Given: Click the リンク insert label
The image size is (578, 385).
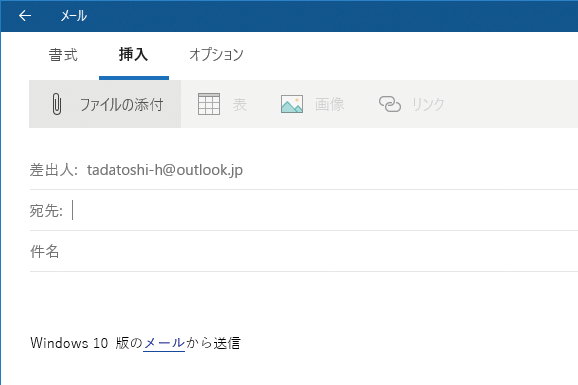Looking at the screenshot, I should coord(428,104).
